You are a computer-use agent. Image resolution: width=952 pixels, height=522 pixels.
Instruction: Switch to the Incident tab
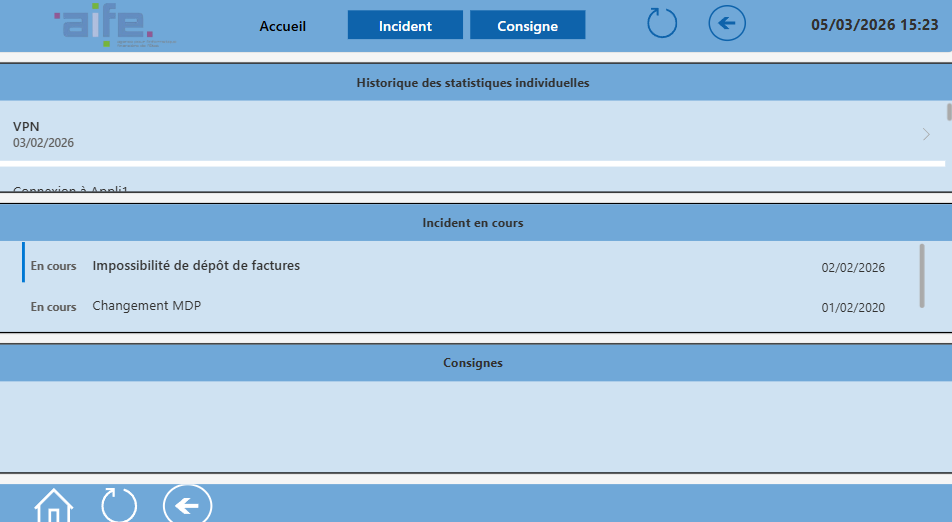click(x=405, y=26)
